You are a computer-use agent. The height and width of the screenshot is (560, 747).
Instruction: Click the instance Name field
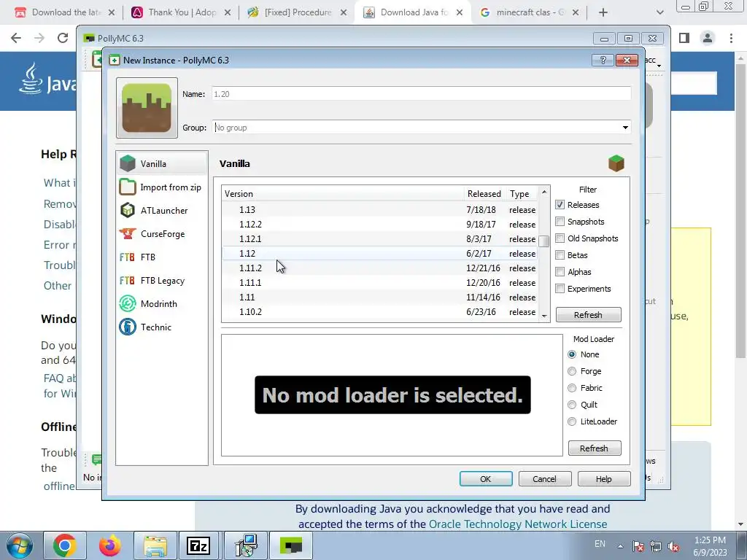tap(422, 94)
